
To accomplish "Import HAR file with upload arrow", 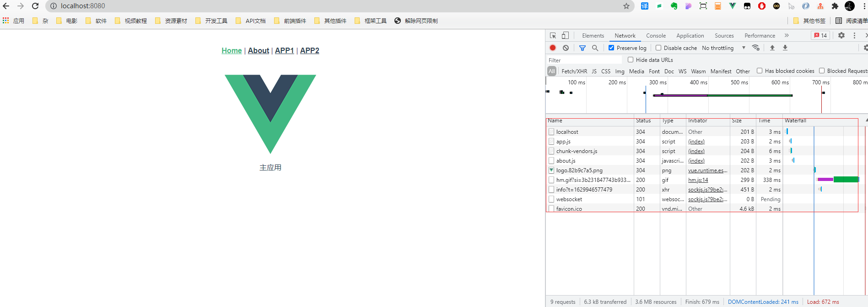I will 772,48.
